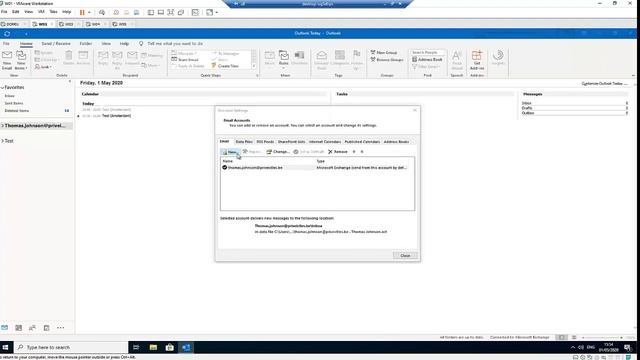The width and height of the screenshot is (640, 360).
Task: Click the Customize Outlook Today link
Action: click(604, 83)
